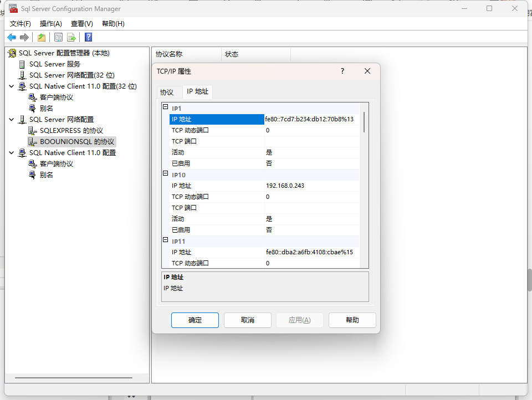The image size is (532, 400).
Task: Open the 查看(V) menu
Action: (x=82, y=24)
